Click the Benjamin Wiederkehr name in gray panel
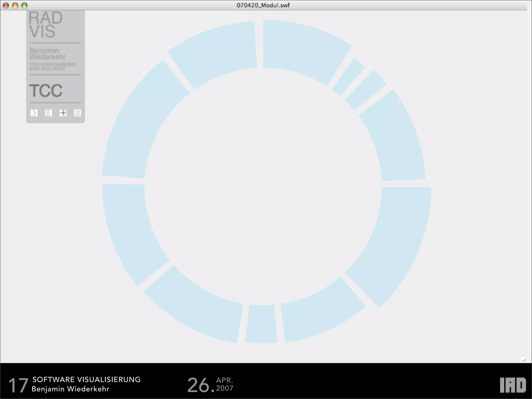532x399 pixels. click(x=48, y=54)
